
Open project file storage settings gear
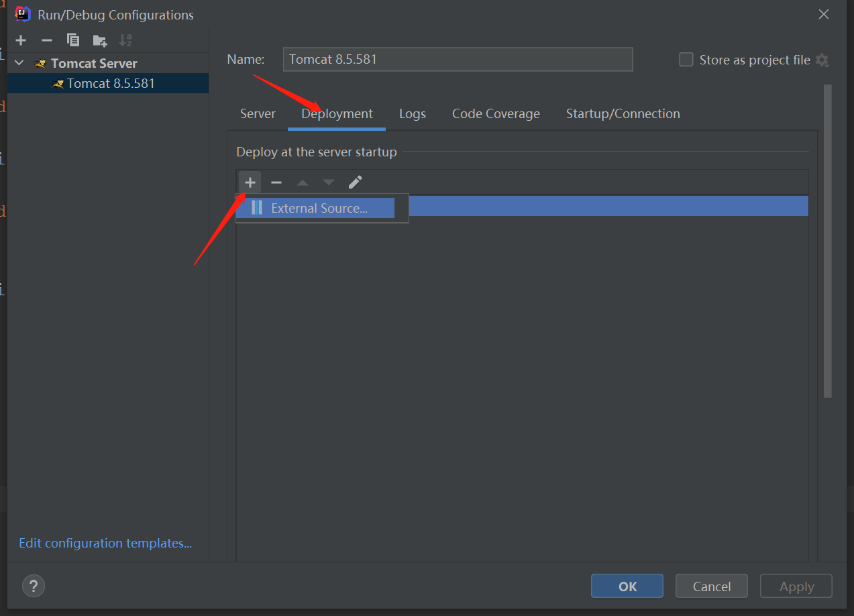point(822,60)
